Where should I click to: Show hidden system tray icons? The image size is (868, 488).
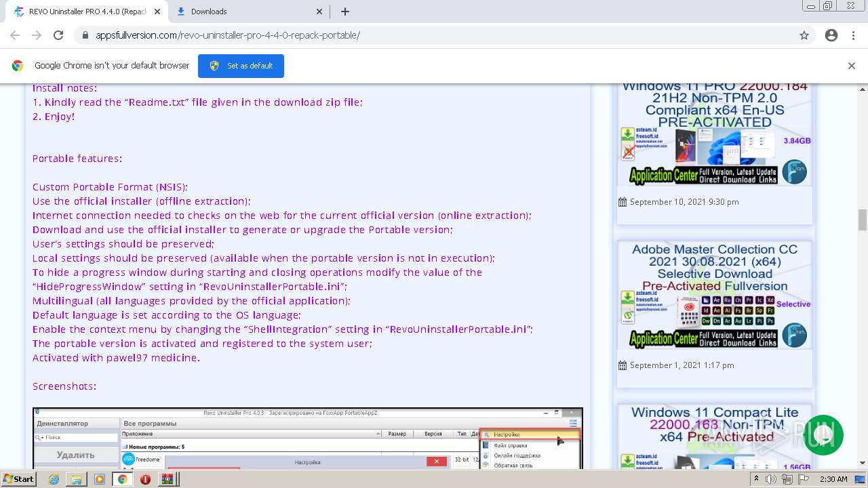pos(756,479)
